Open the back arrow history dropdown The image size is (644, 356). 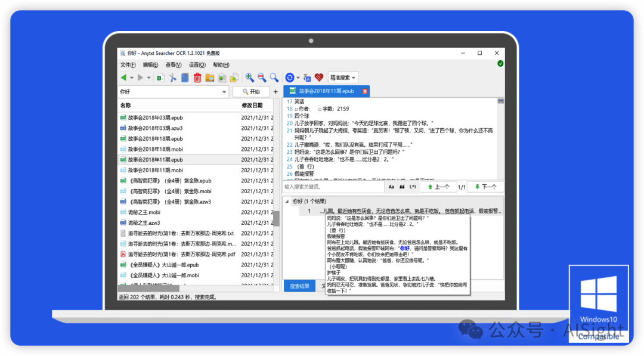point(131,78)
